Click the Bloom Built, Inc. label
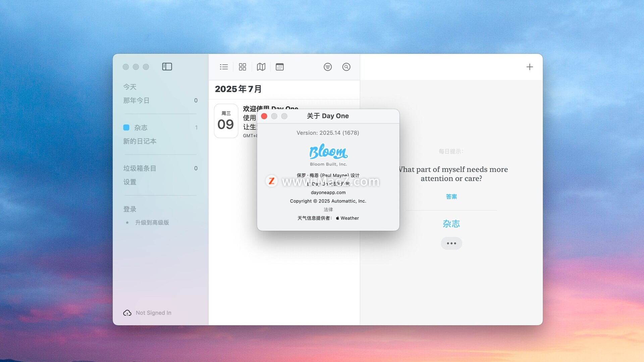 click(328, 164)
